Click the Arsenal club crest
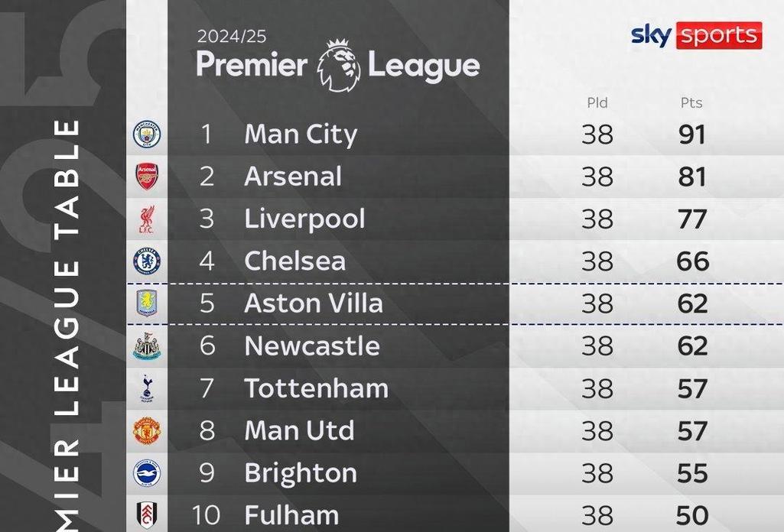Image resolution: width=784 pixels, height=532 pixels. 147,177
